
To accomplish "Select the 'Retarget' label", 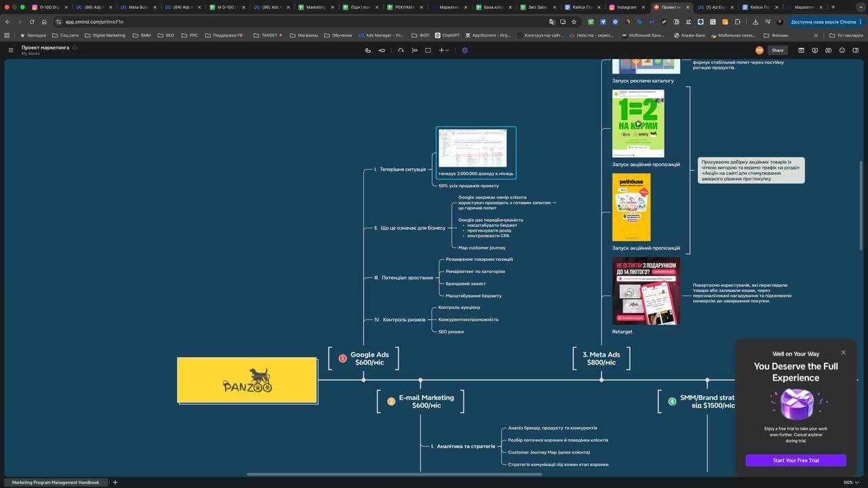I will pyautogui.click(x=622, y=331).
